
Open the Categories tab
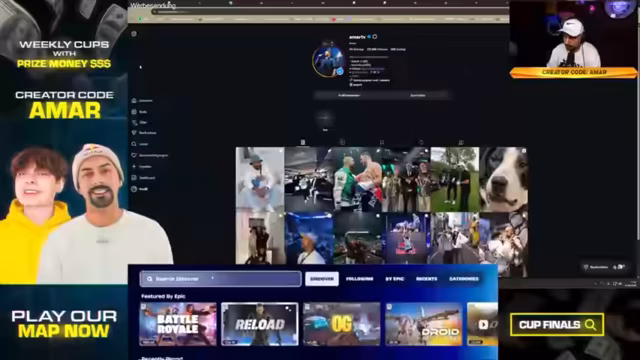click(464, 279)
